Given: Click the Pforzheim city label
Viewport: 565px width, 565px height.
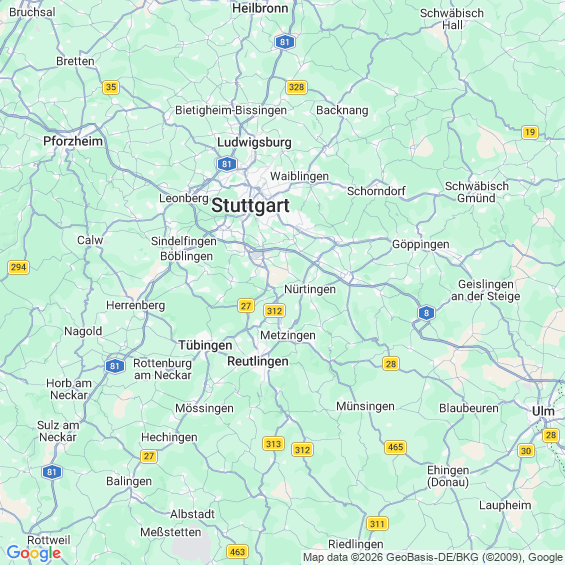Looking at the screenshot, I should 73,141.
